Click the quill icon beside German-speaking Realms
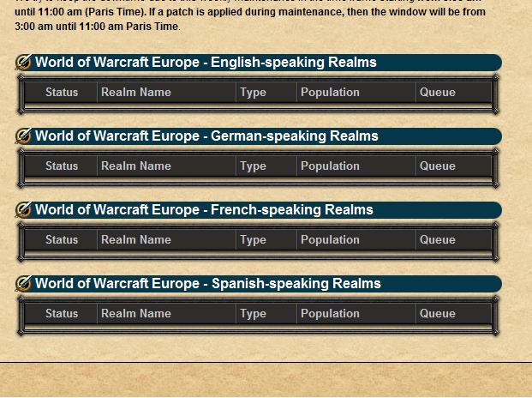The image size is (532, 398). point(23,136)
